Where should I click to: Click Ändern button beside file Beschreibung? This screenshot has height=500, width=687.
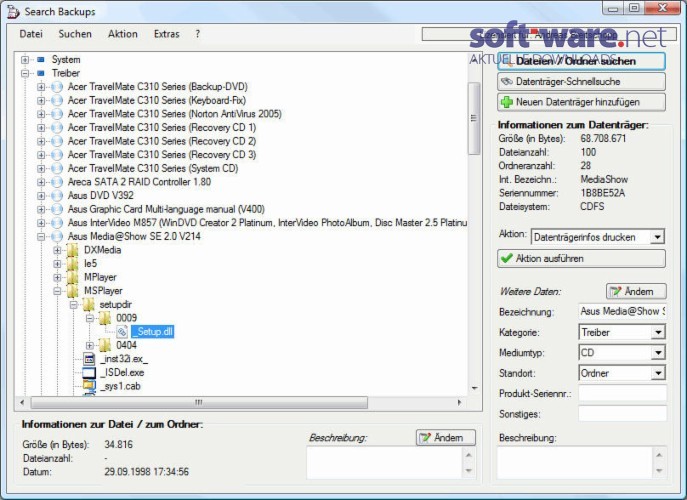click(x=446, y=437)
